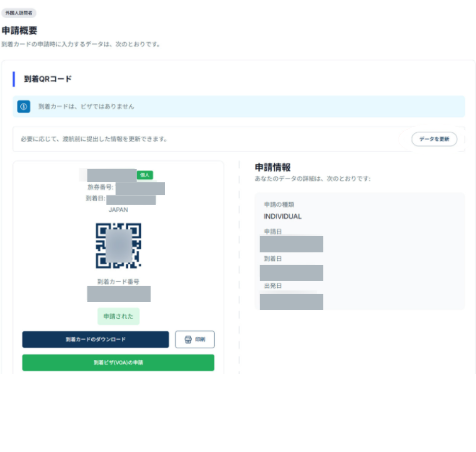
Task: Click the 到着日 label in the 申請情報 panel
Action: 273,259
